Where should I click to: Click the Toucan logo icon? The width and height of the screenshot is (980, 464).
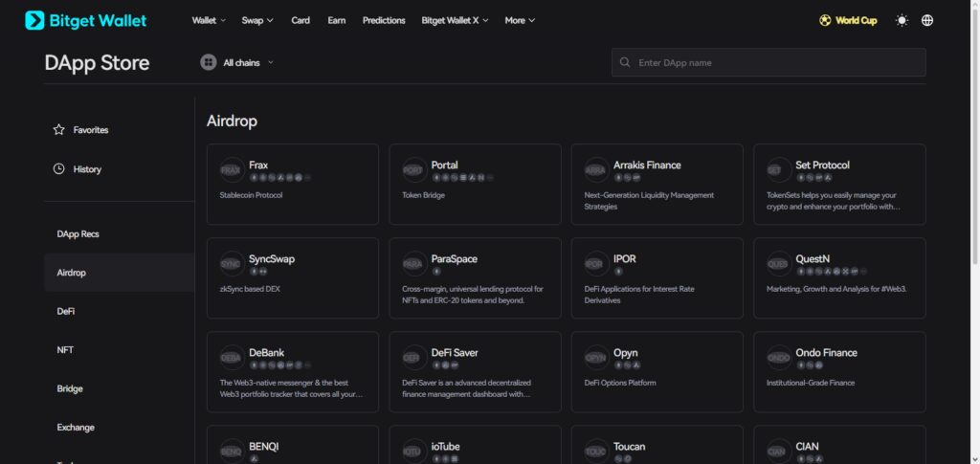pos(595,451)
